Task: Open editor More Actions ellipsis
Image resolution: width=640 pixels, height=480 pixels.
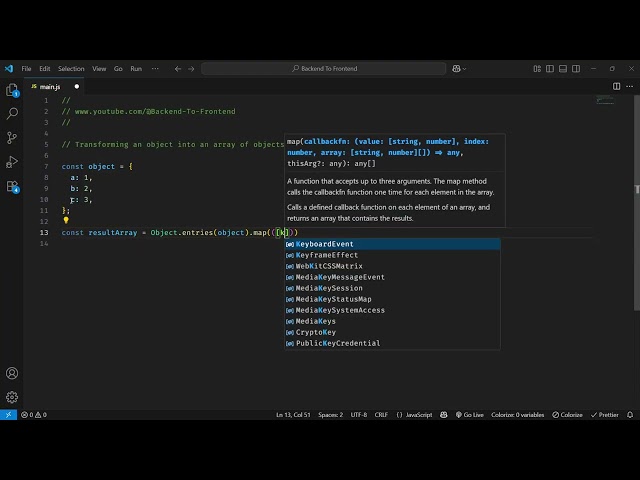Action: (629, 86)
